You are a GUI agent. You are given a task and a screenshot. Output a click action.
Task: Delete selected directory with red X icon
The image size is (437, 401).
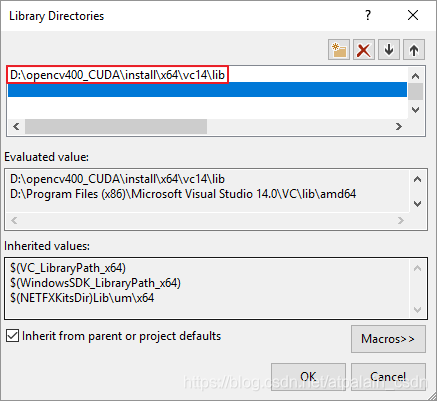[x=364, y=50]
